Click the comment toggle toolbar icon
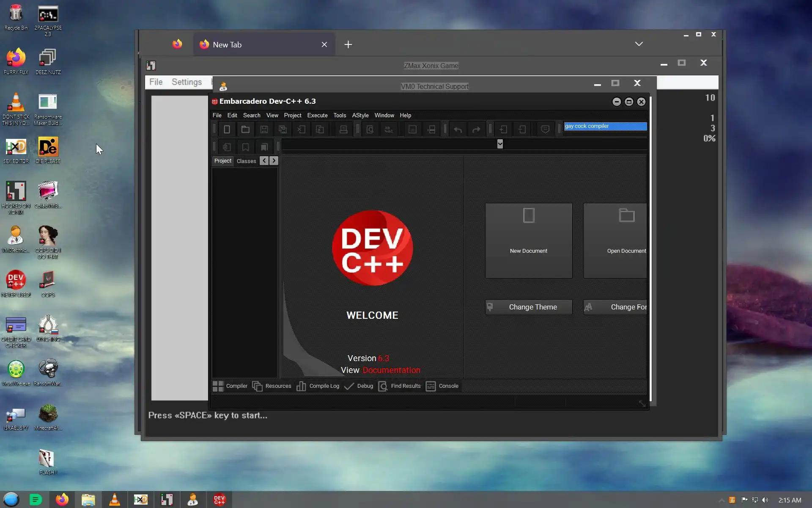The height and width of the screenshot is (508, 812). pos(545,130)
